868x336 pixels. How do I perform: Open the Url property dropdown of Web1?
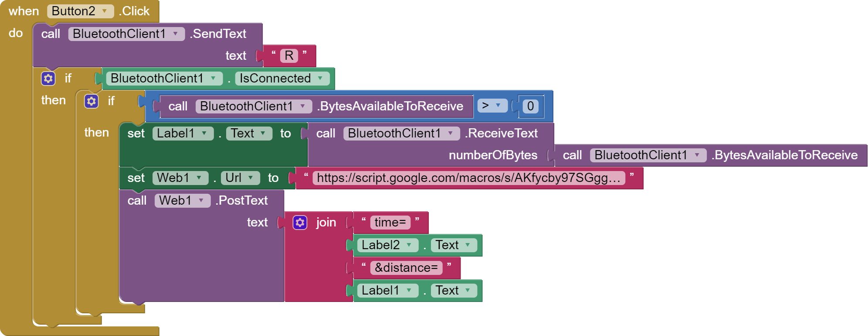240,178
